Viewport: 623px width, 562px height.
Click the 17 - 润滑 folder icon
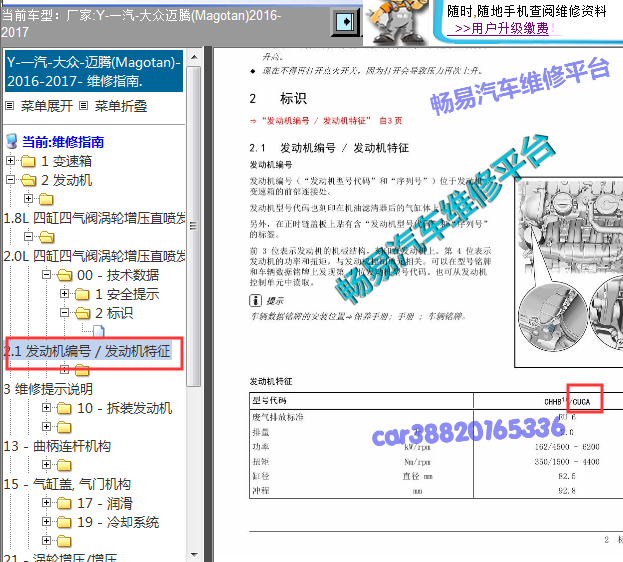tap(64, 504)
